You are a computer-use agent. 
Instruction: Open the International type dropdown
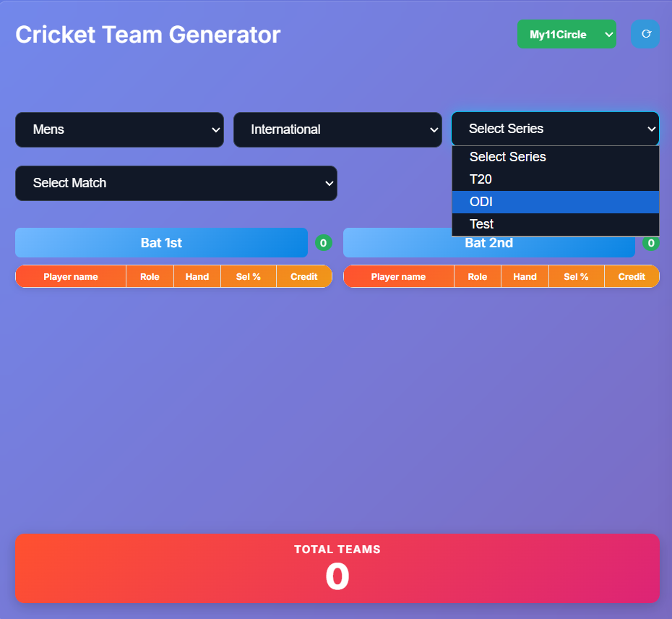337,129
